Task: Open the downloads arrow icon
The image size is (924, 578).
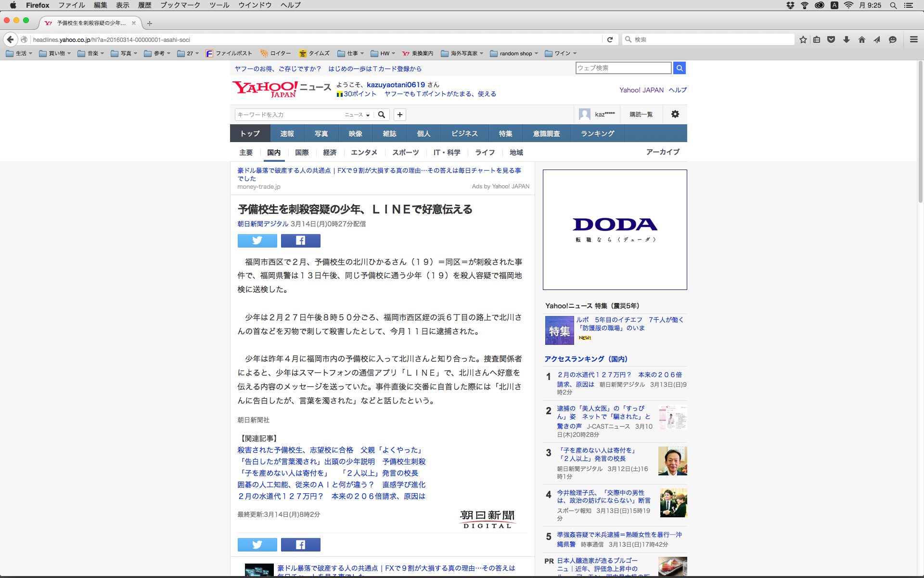Action: point(846,39)
